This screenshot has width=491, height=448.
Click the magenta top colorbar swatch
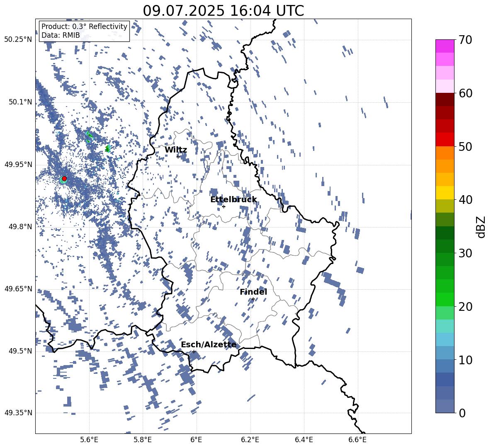(445, 46)
